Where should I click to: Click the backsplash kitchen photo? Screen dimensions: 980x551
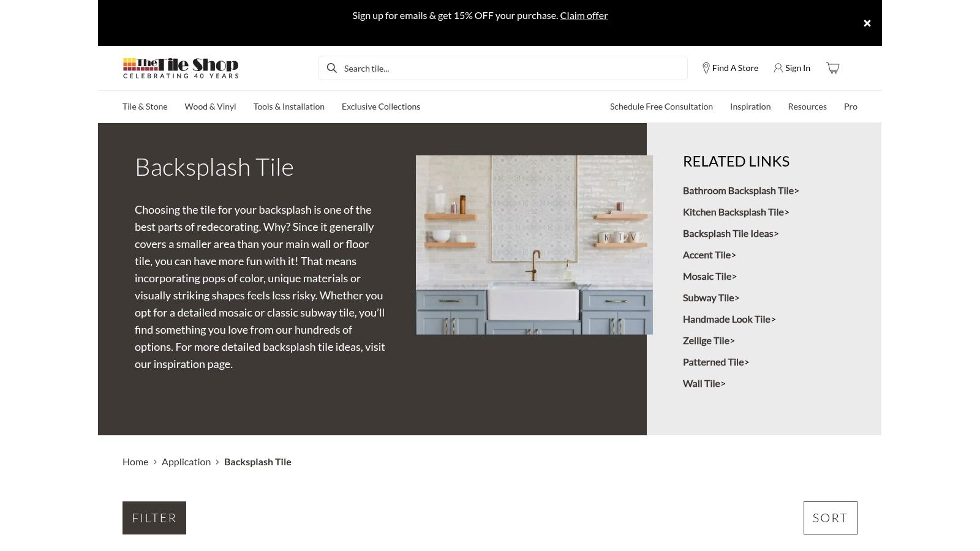(533, 245)
